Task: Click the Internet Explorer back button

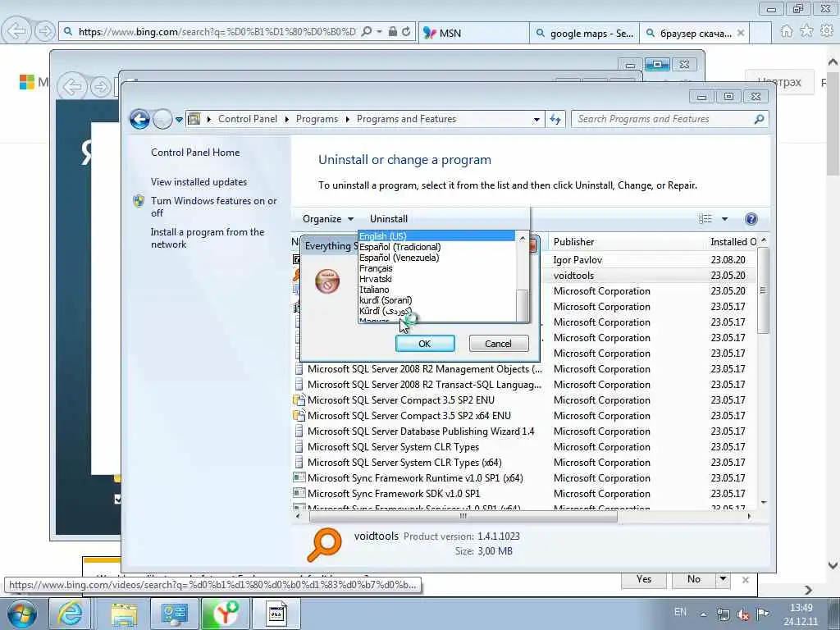Action: coord(16,31)
